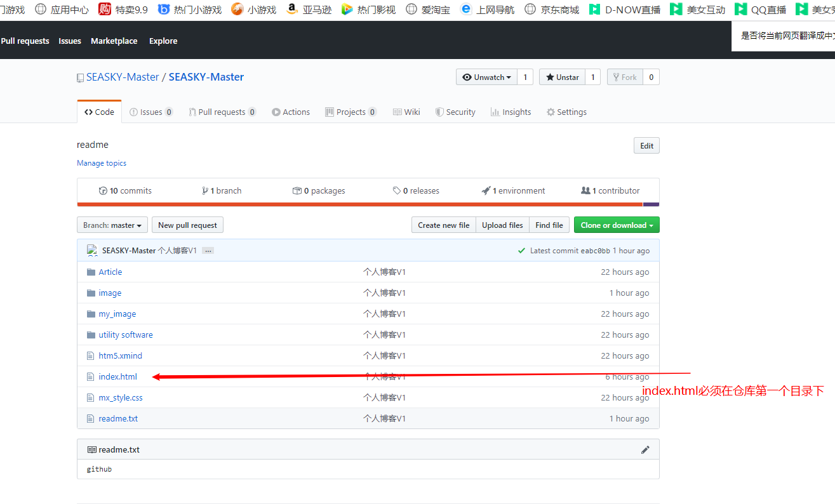
Task: Click the Article folder icon
Action: pyautogui.click(x=91, y=272)
